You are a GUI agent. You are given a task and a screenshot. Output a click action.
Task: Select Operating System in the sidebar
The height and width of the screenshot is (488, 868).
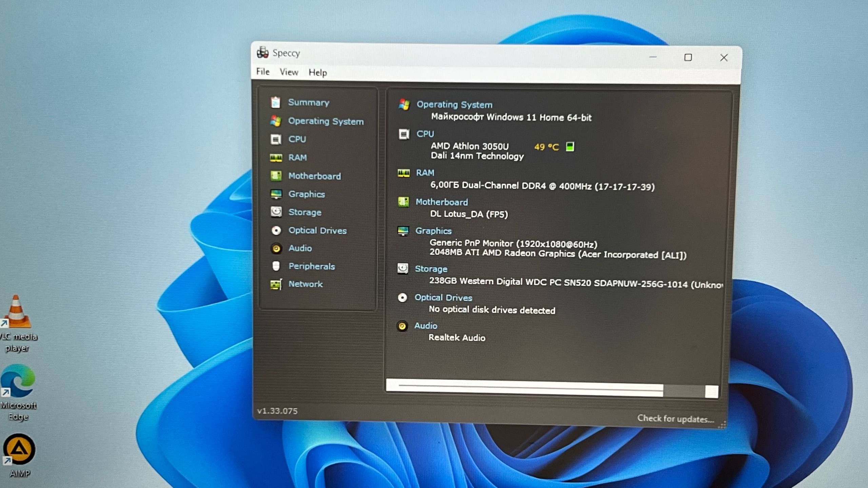(x=326, y=121)
